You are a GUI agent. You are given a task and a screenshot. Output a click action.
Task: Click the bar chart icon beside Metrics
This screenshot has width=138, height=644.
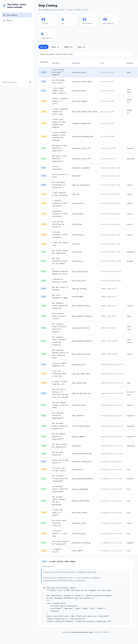click(x=4, y=21)
